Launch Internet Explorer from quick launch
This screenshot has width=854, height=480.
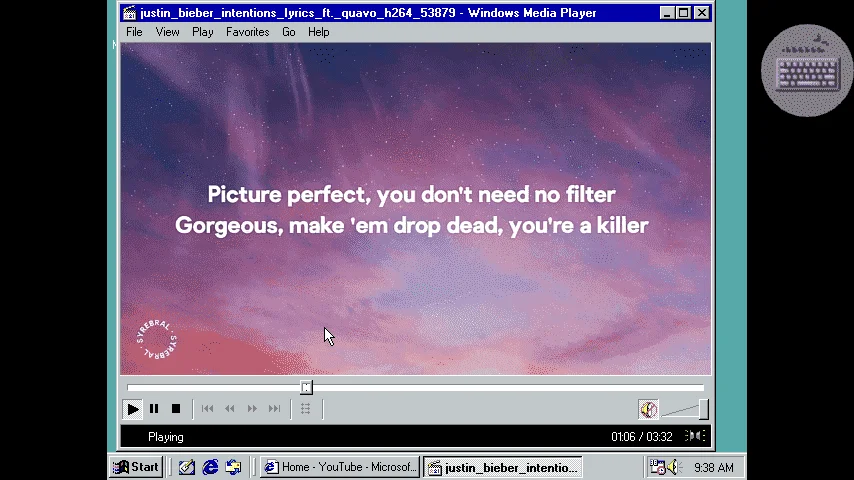[x=210, y=467]
